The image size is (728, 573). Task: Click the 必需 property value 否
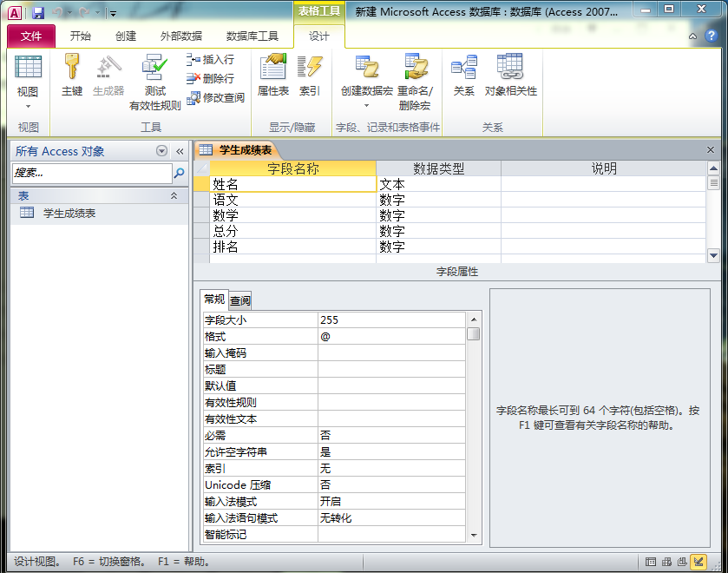(x=392, y=436)
